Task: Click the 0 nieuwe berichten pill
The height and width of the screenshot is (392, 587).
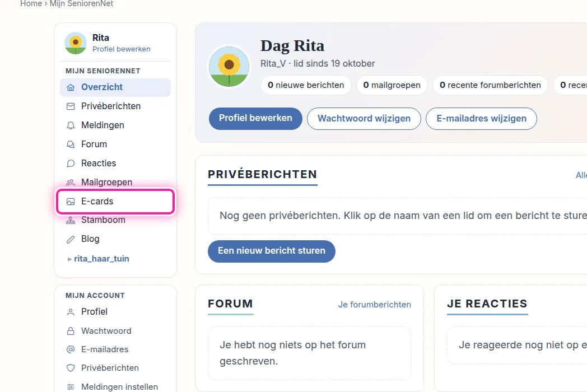Action: coord(306,85)
